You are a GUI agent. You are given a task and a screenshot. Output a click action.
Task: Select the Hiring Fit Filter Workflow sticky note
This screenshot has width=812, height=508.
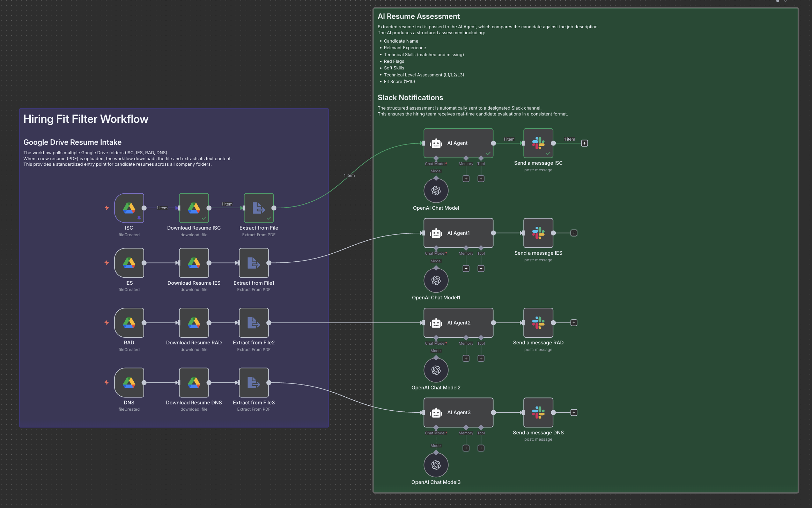[x=86, y=119]
